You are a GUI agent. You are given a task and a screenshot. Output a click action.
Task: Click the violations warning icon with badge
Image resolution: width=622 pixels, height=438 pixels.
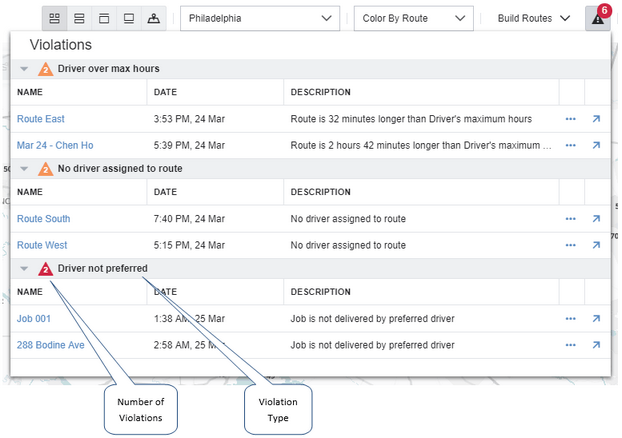click(598, 19)
